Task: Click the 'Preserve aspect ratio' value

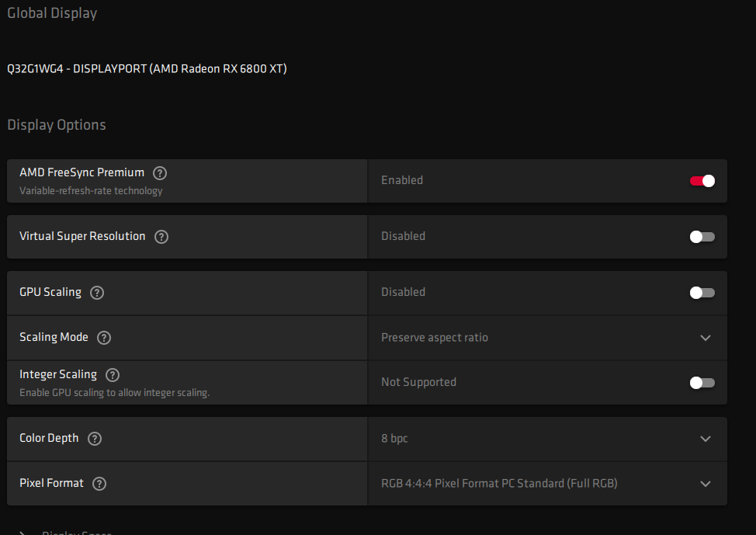Action: coord(435,338)
